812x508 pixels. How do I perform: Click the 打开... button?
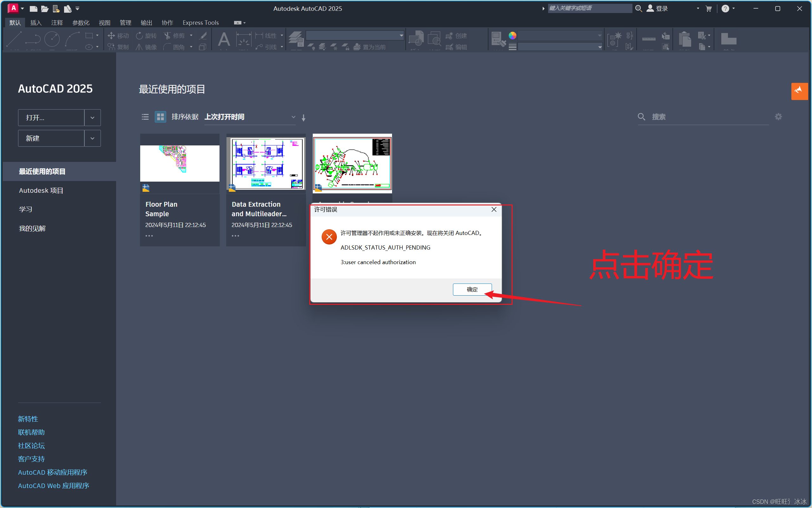tap(51, 117)
